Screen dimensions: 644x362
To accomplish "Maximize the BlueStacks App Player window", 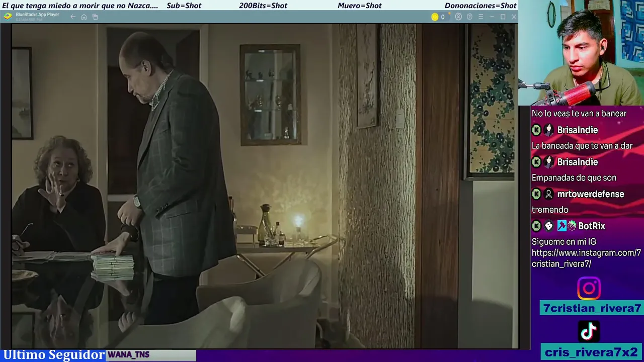I will [503, 17].
